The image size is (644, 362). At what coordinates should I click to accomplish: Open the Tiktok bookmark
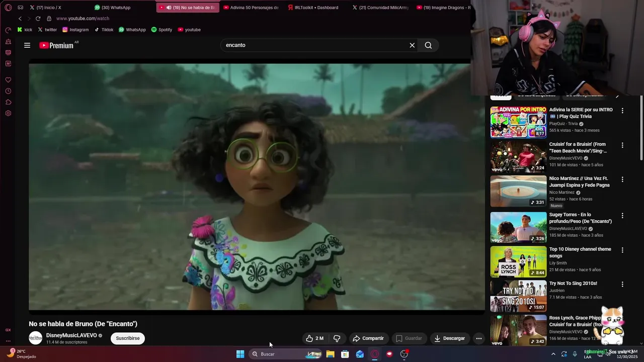(x=104, y=30)
